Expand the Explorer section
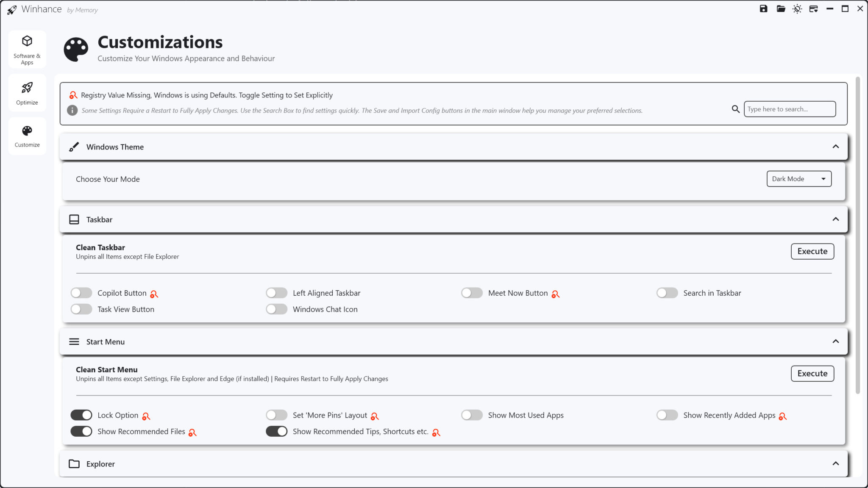Image resolution: width=868 pixels, height=488 pixels. (835, 464)
